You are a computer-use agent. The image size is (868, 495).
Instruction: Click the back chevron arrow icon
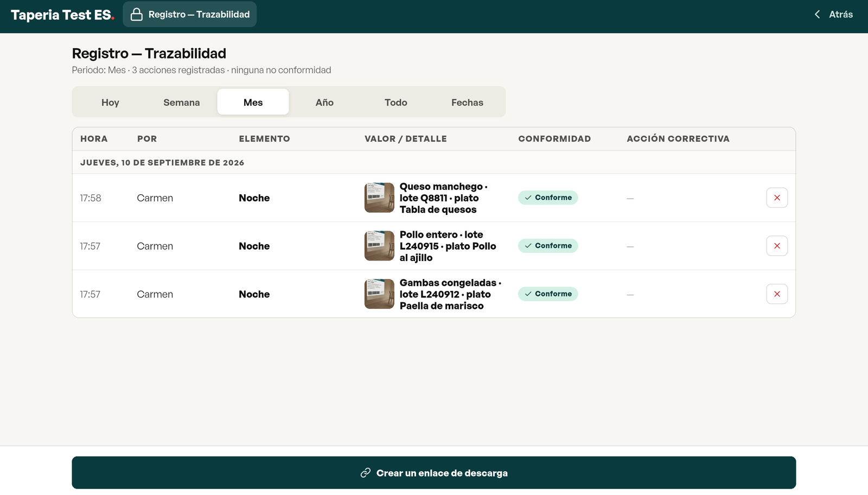click(x=817, y=15)
